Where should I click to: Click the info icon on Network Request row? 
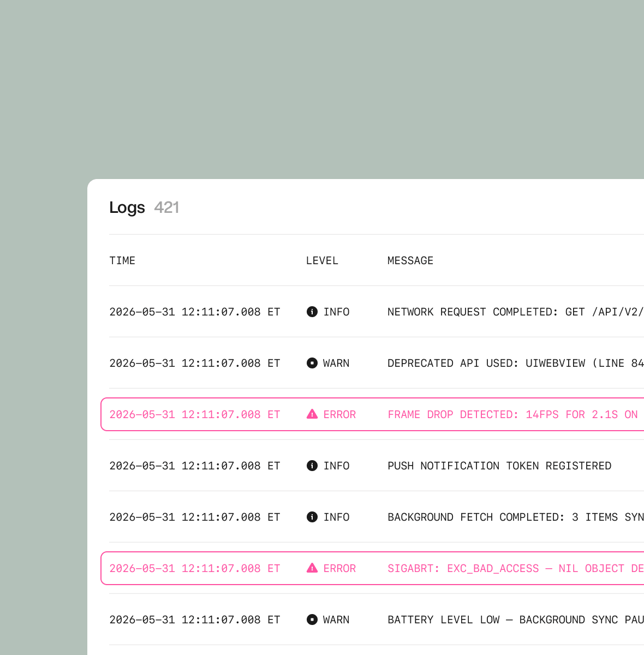pyautogui.click(x=312, y=312)
